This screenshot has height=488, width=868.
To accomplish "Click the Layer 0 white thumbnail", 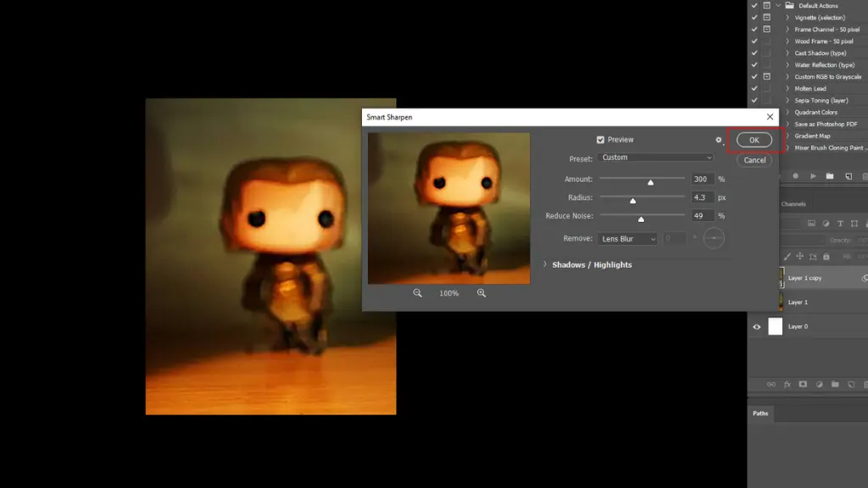I will tap(775, 326).
